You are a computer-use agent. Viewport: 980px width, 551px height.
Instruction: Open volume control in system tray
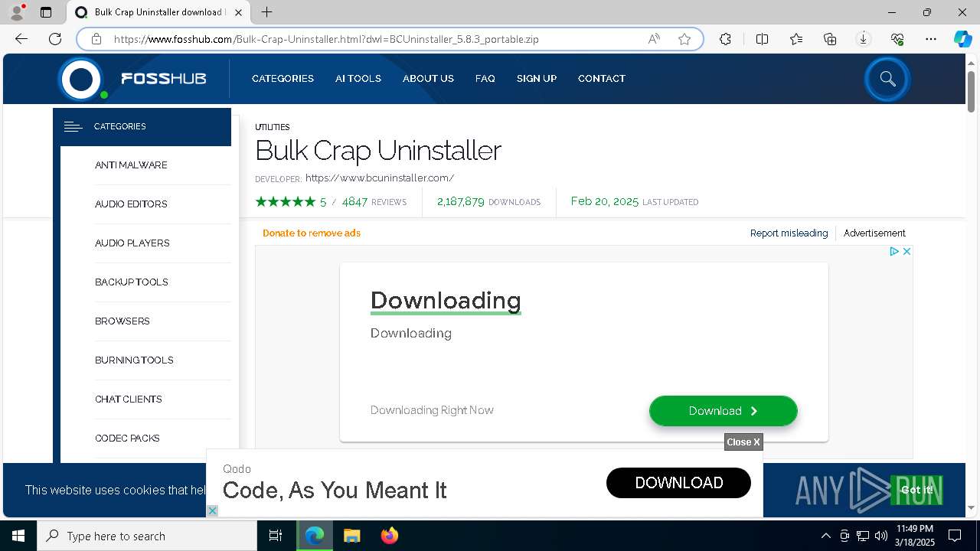(x=880, y=536)
